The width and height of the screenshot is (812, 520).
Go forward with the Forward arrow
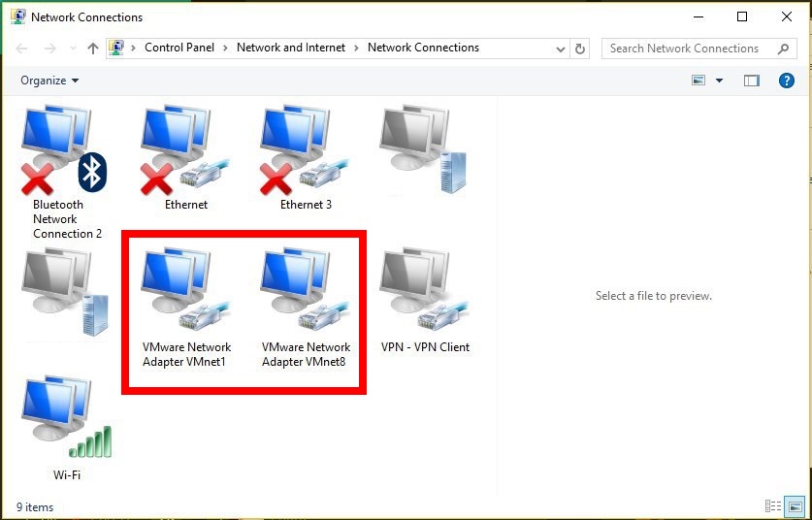click(50, 49)
